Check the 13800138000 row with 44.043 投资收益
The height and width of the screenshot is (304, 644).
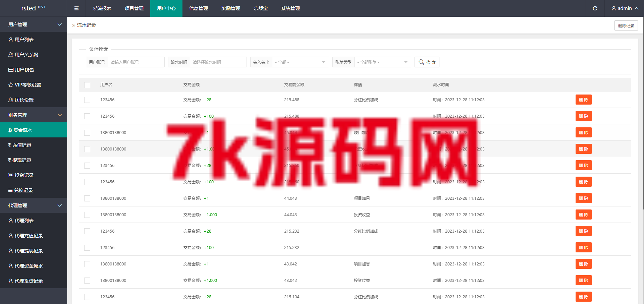(x=87, y=215)
